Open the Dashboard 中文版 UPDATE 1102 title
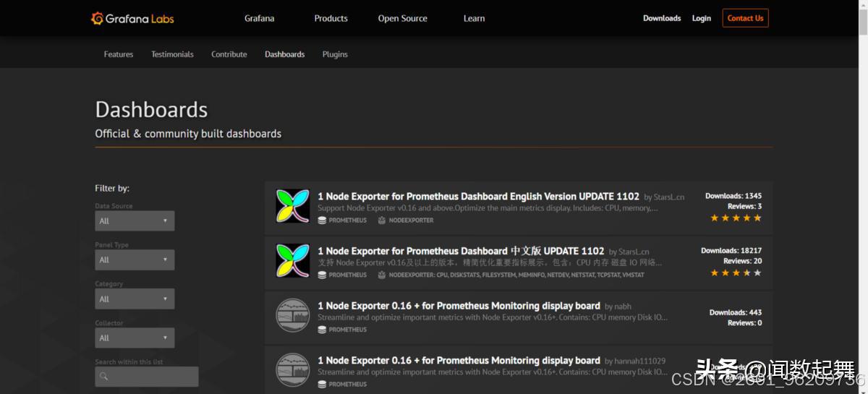This screenshot has width=868, height=394. coord(461,251)
